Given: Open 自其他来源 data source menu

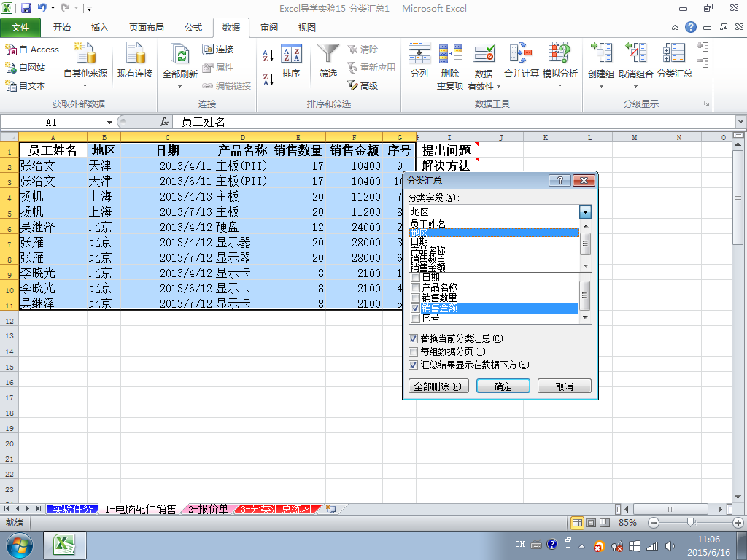Looking at the screenshot, I should [x=85, y=65].
